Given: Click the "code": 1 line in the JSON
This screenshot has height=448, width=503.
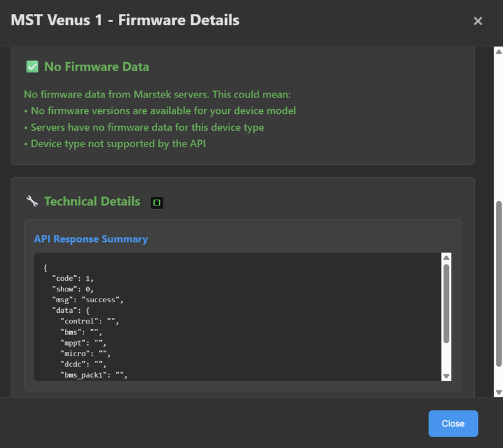Looking at the screenshot, I should coord(73,278).
